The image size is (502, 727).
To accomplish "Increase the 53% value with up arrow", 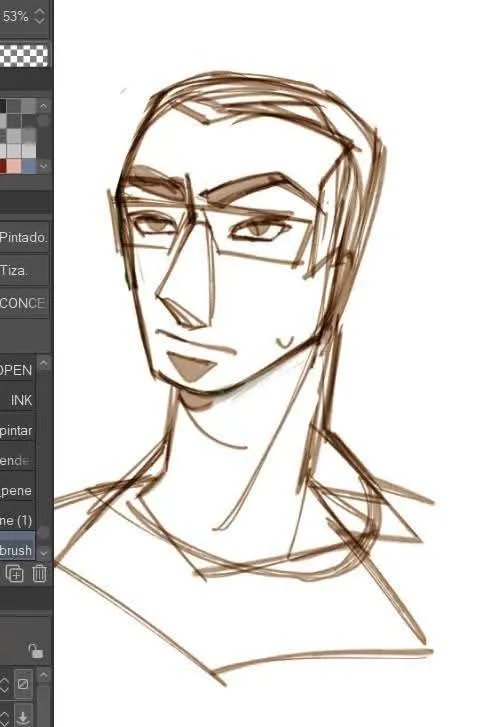I will pos(40,11).
